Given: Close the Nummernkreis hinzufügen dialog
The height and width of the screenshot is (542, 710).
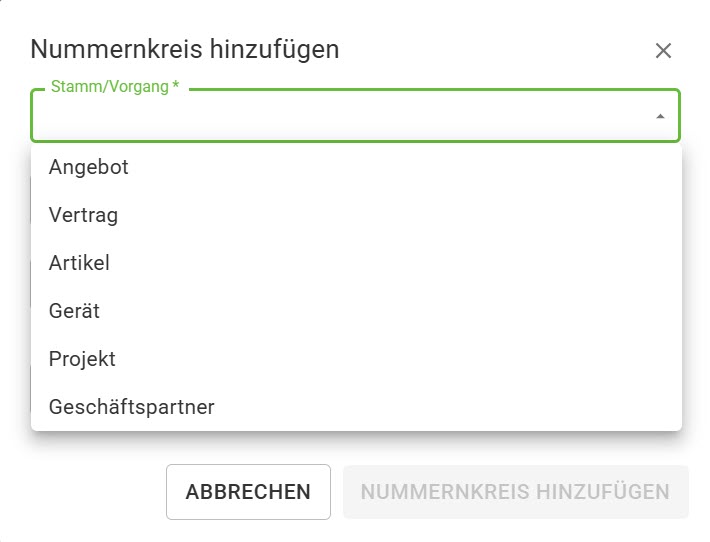Looking at the screenshot, I should pyautogui.click(x=663, y=51).
